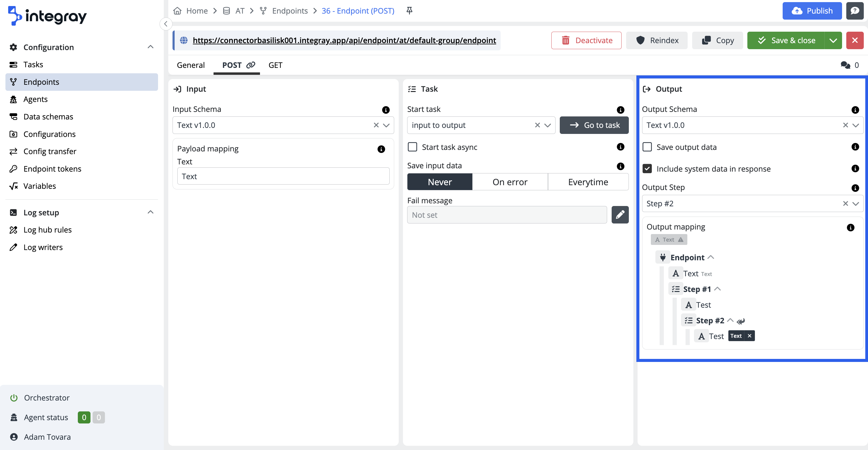This screenshot has height=450, width=868.
Task: Select Everytime for Save input data
Action: point(588,182)
